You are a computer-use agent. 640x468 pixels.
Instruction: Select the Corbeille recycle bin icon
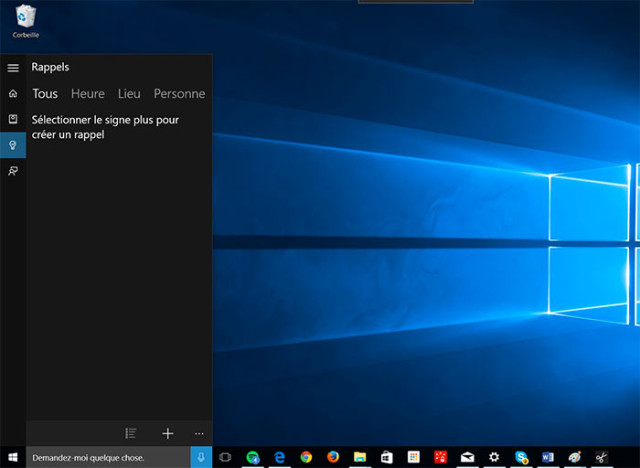click(x=26, y=21)
